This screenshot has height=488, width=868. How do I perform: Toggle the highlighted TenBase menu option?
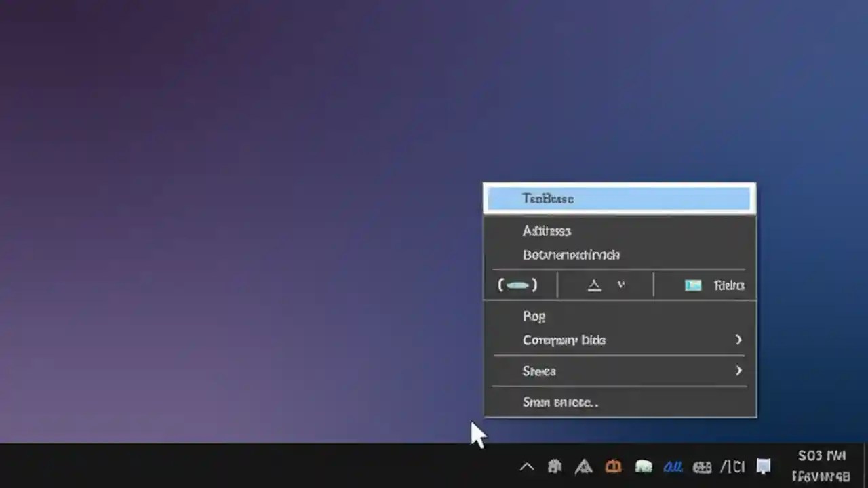click(618, 198)
